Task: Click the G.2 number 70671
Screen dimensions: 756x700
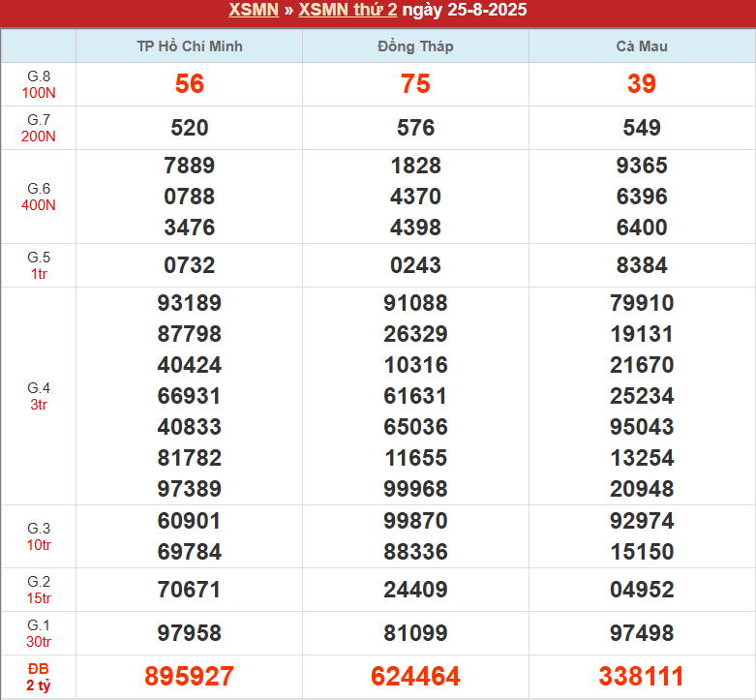Action: pos(190,590)
